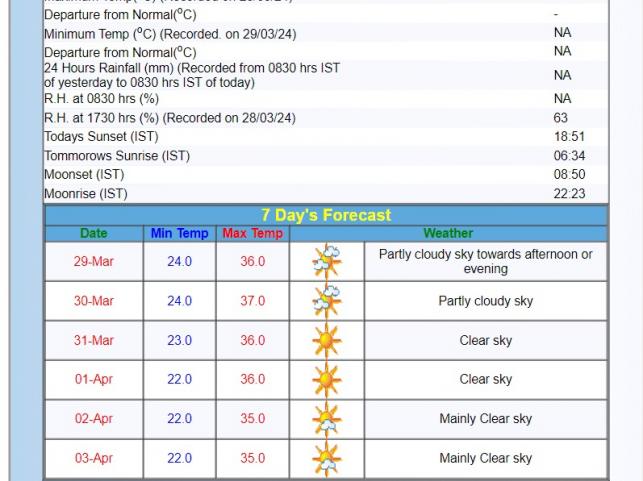The image size is (643, 481).
Task: Click the Tommorows Sunrise time 06:34
Action: 568,156
